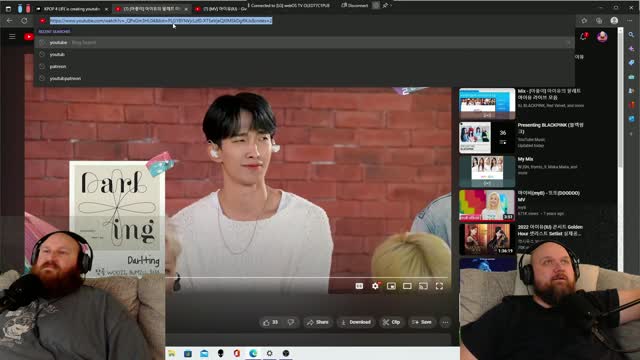Switch to the third tab showing an MV
Viewport: 640px width, 360px height.
click(x=220, y=9)
